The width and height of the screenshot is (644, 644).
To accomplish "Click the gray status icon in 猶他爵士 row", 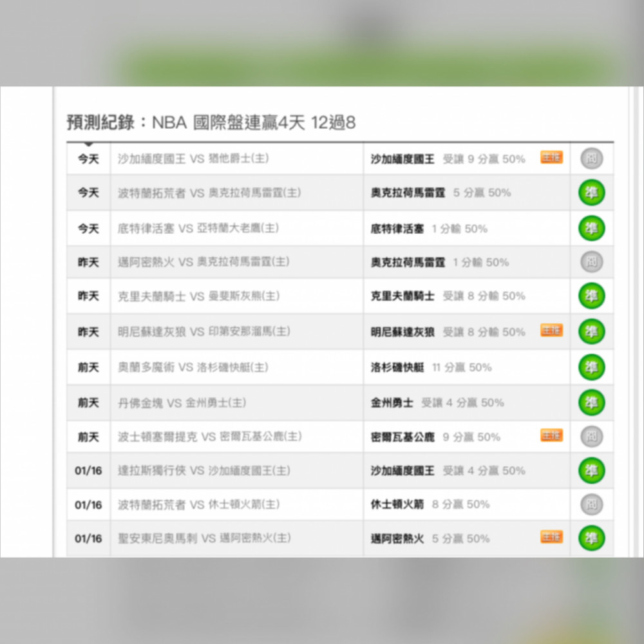I will pos(591,158).
